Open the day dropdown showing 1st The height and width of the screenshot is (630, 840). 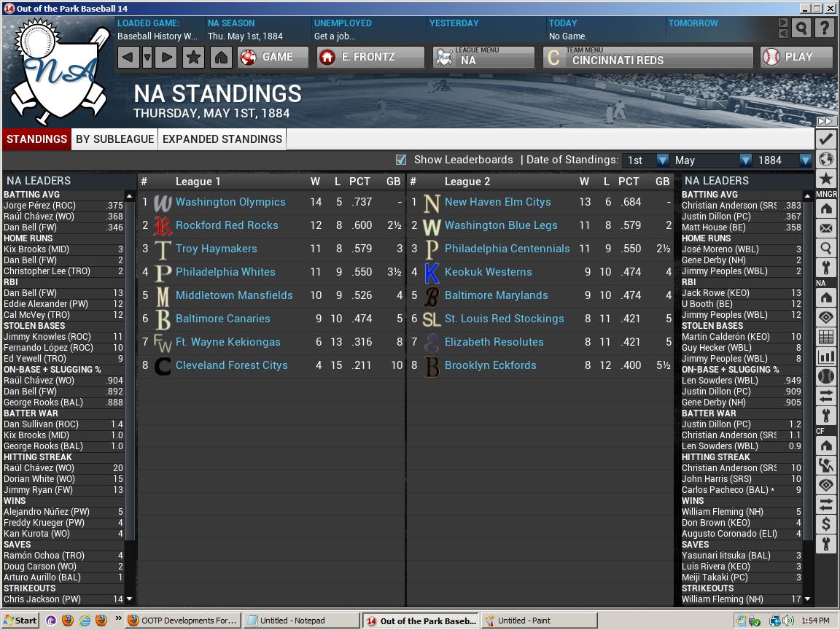click(x=646, y=160)
